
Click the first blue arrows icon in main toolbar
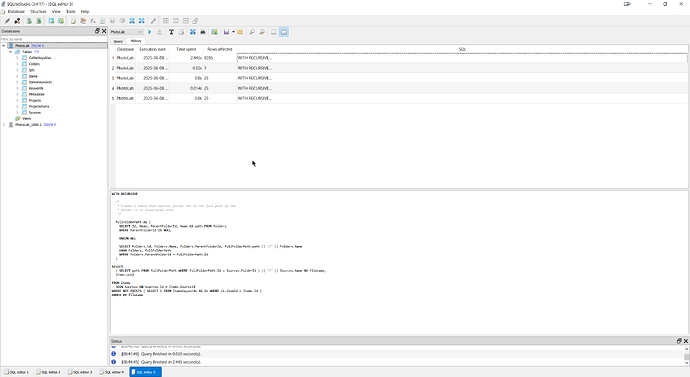pos(132,21)
